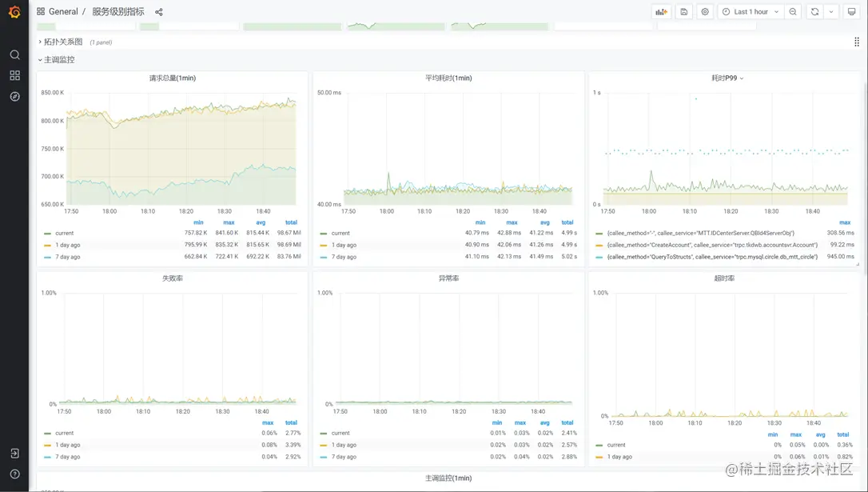Toggle 7 day ago series in 平均耗时 legend
This screenshot has width=868, height=492.
click(x=344, y=257)
